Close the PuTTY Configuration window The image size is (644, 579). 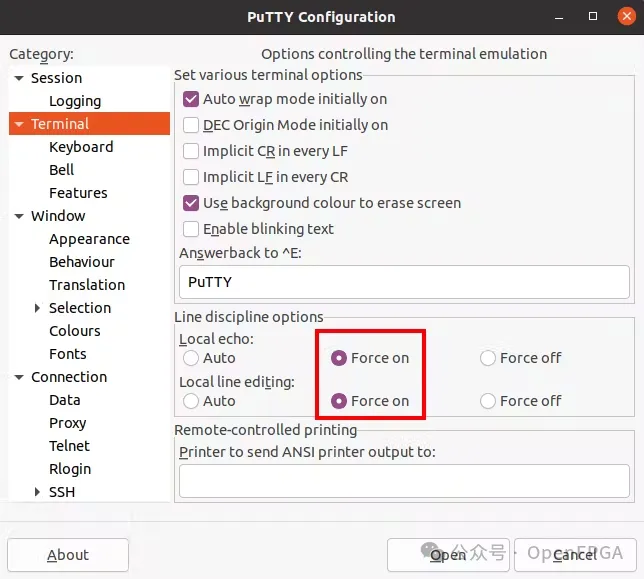click(626, 16)
